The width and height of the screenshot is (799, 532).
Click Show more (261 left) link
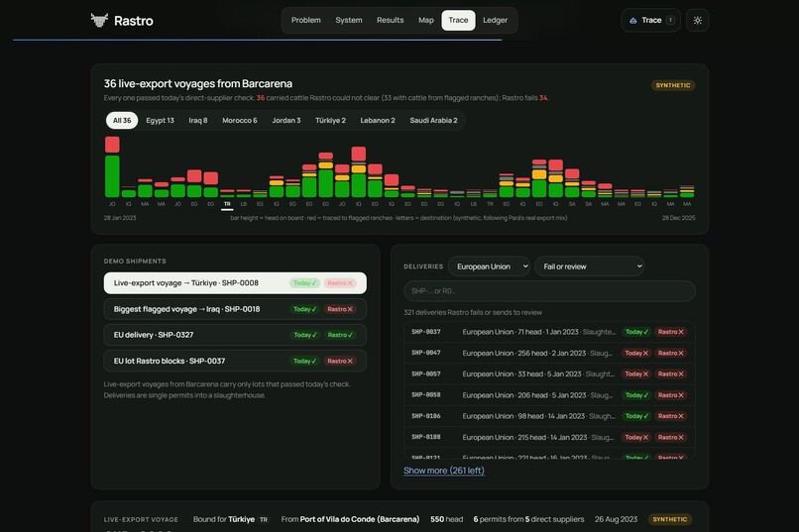444,471
